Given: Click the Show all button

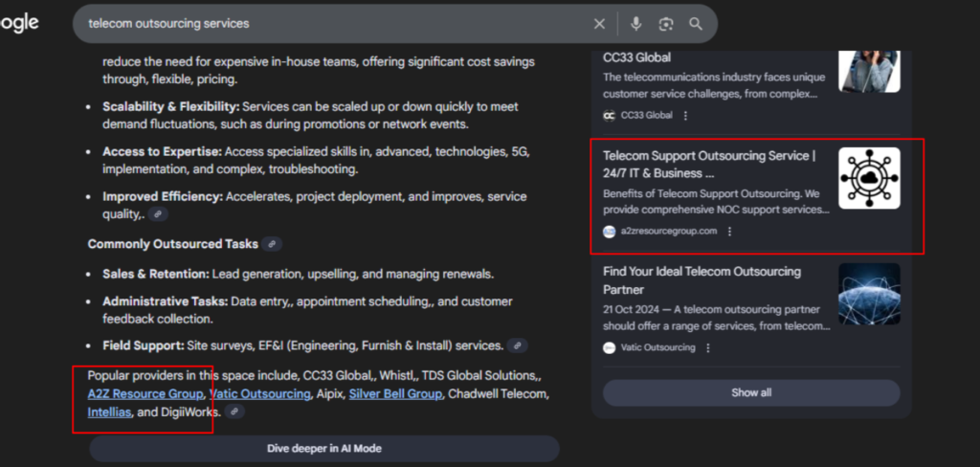Looking at the screenshot, I should pyautogui.click(x=751, y=392).
